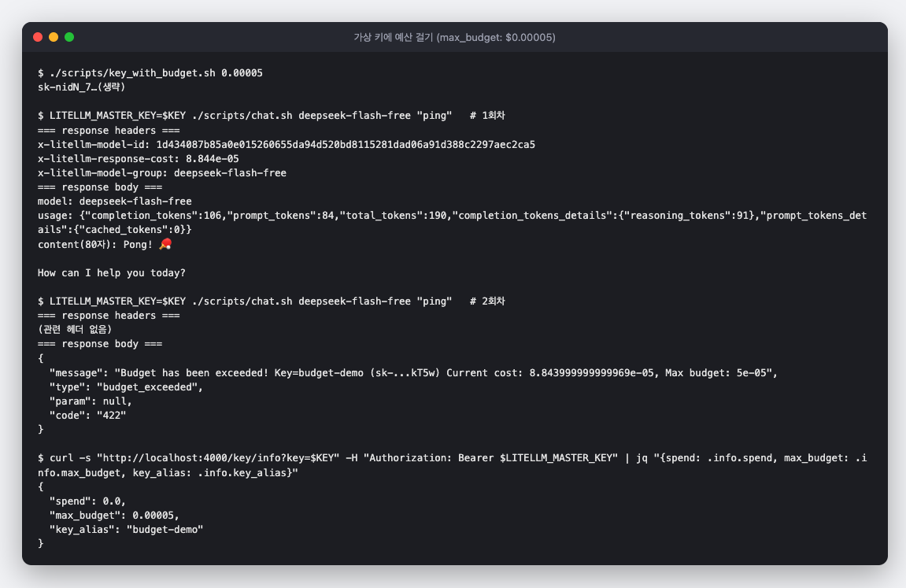Click the "code": "422" line

[x=88, y=416]
